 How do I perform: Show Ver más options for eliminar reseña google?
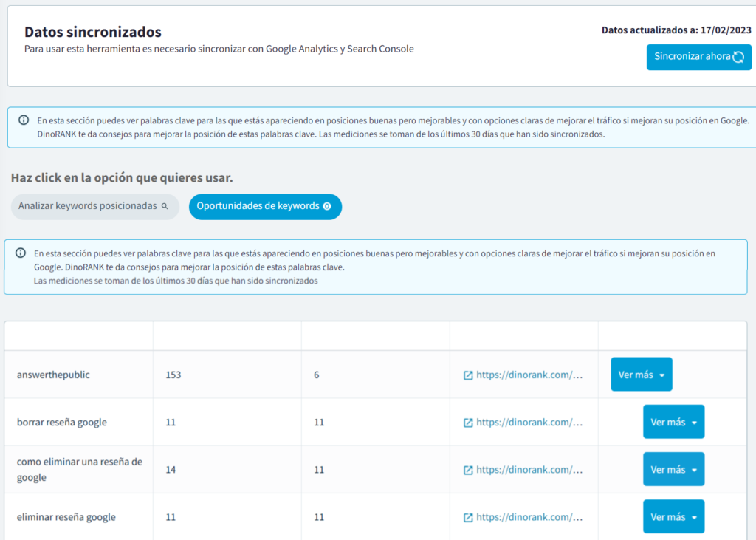coord(673,517)
